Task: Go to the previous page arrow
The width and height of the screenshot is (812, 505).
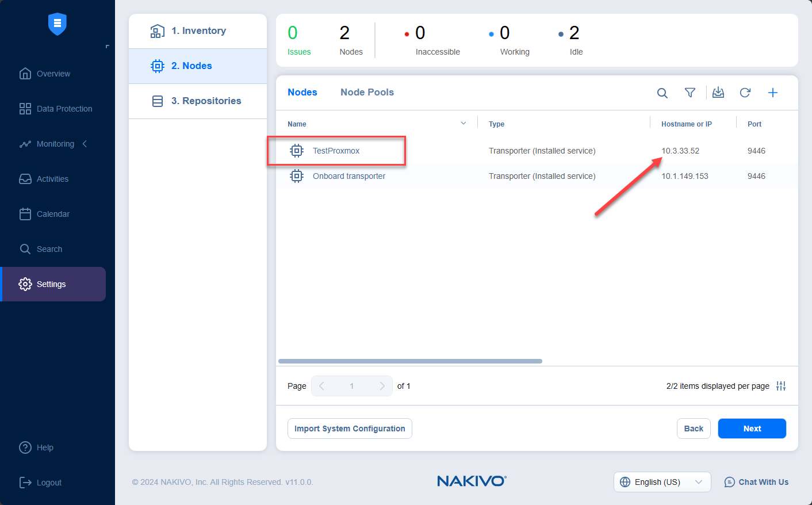Action: 321,386
